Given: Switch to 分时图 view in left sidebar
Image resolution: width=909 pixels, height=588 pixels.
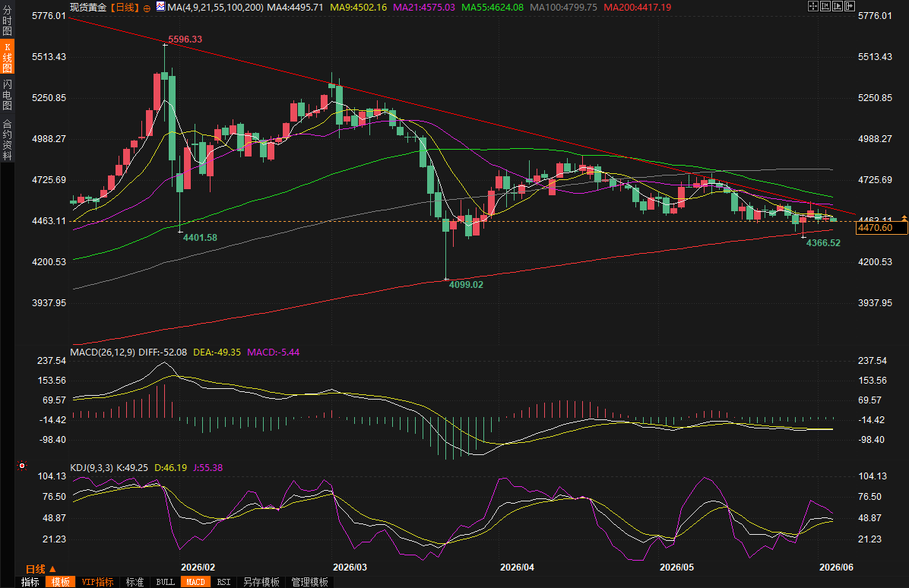Looking at the screenshot, I should click(x=7, y=20).
